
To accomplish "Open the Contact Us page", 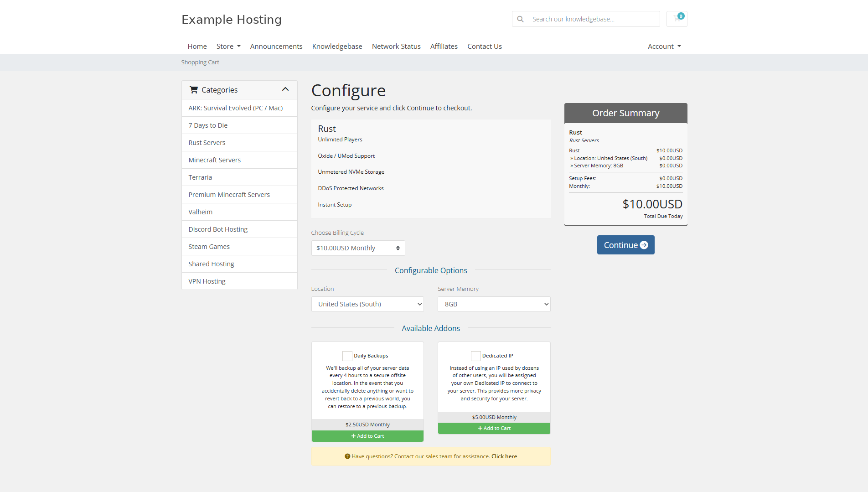I will click(485, 46).
